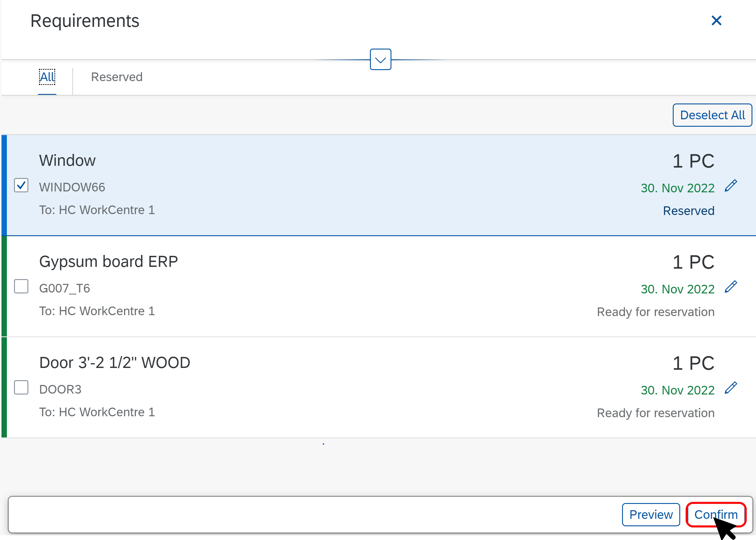
Task: Click the DOOR3 material code
Action: [60, 389]
